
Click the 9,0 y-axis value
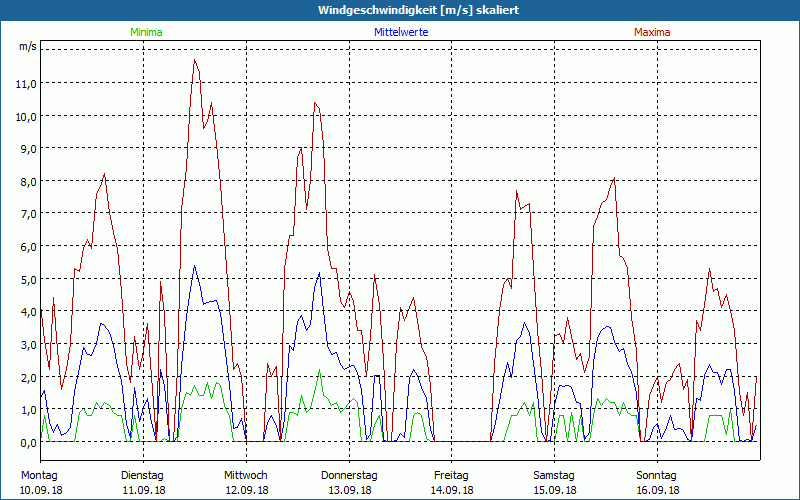pyautogui.click(x=29, y=149)
